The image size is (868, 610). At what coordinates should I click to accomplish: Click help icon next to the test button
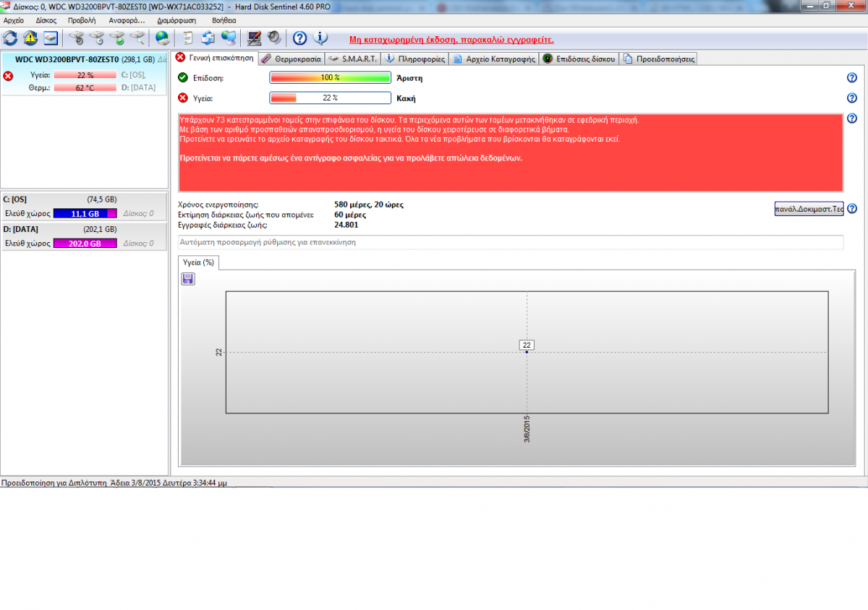tap(851, 208)
